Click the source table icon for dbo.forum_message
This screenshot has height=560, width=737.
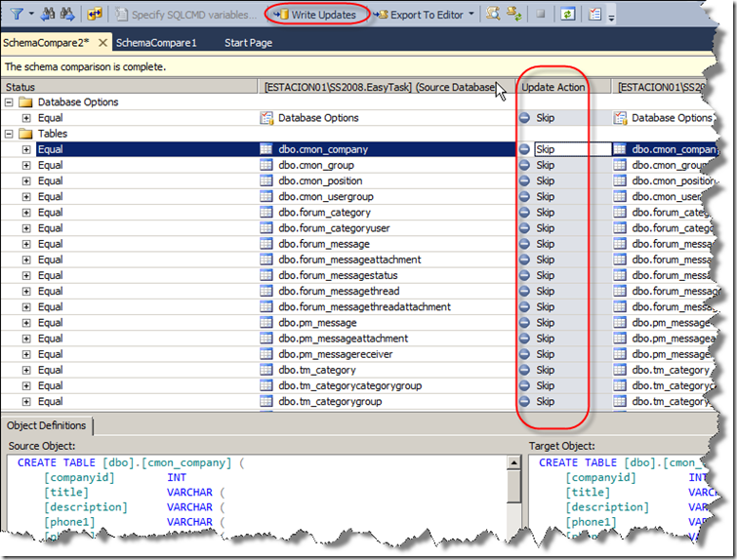coord(266,244)
